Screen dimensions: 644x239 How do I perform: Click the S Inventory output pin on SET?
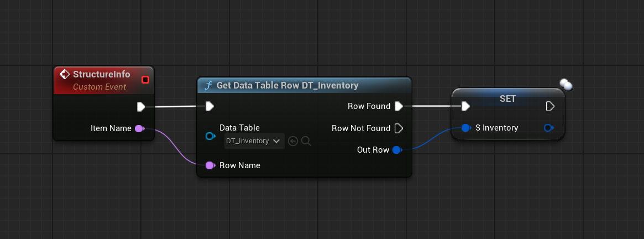548,128
